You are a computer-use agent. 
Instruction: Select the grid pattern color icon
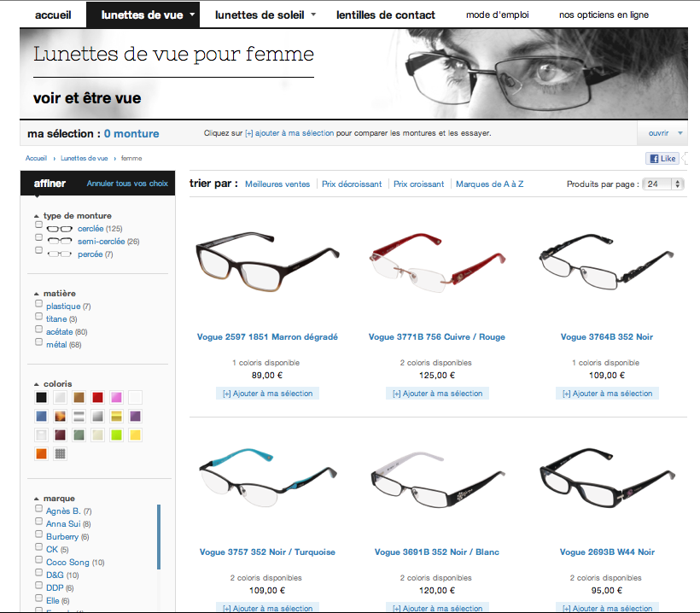(x=61, y=454)
